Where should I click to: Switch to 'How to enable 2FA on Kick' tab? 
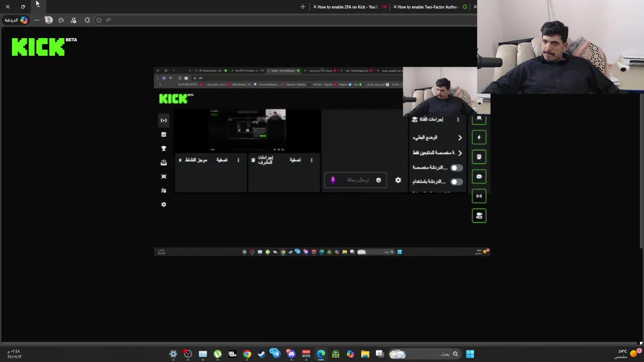click(x=351, y=7)
